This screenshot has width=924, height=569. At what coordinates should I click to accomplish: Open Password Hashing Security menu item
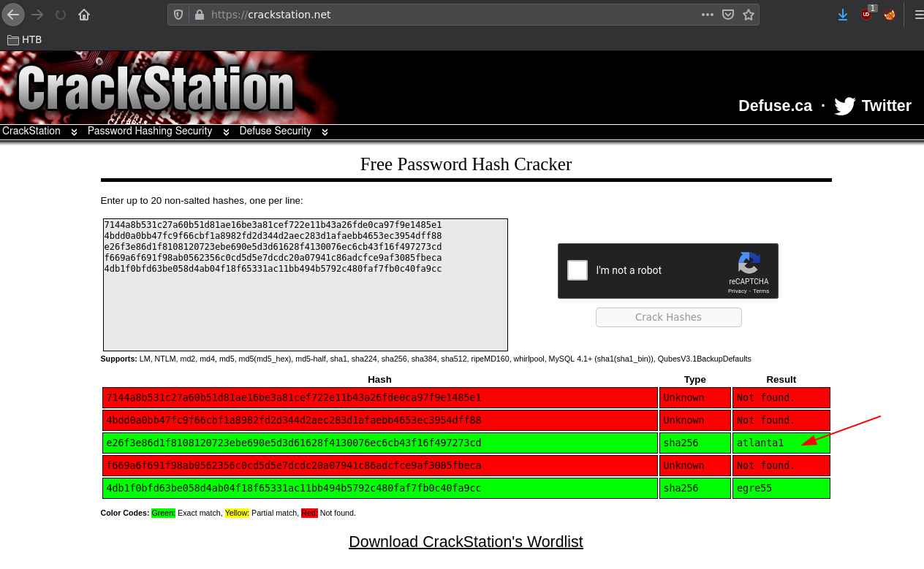[150, 131]
